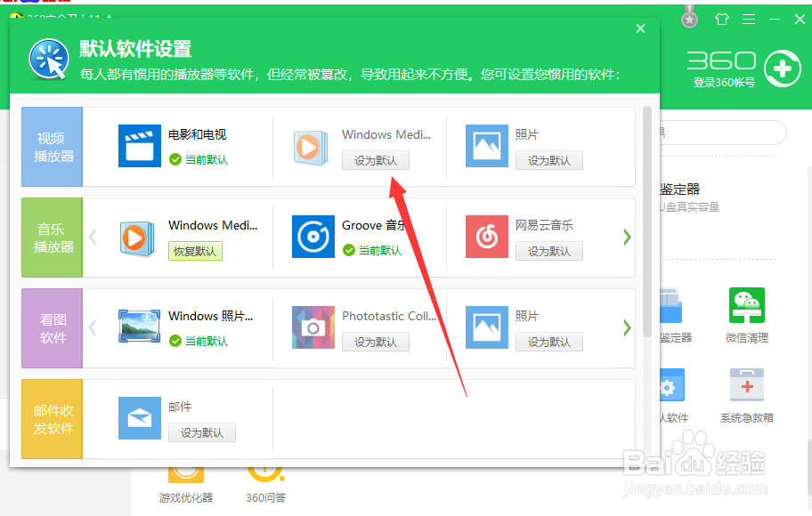
Task: Select the 视频播放器 category tab
Action: 52,147
